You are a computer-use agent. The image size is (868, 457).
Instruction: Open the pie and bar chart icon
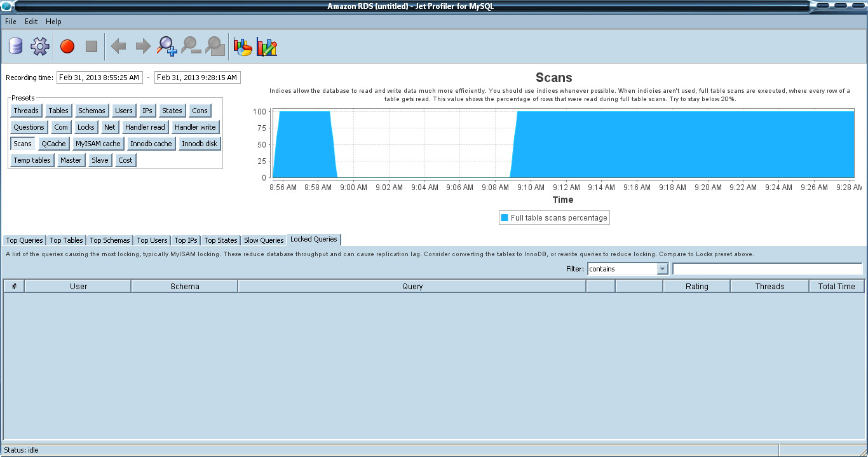click(243, 46)
